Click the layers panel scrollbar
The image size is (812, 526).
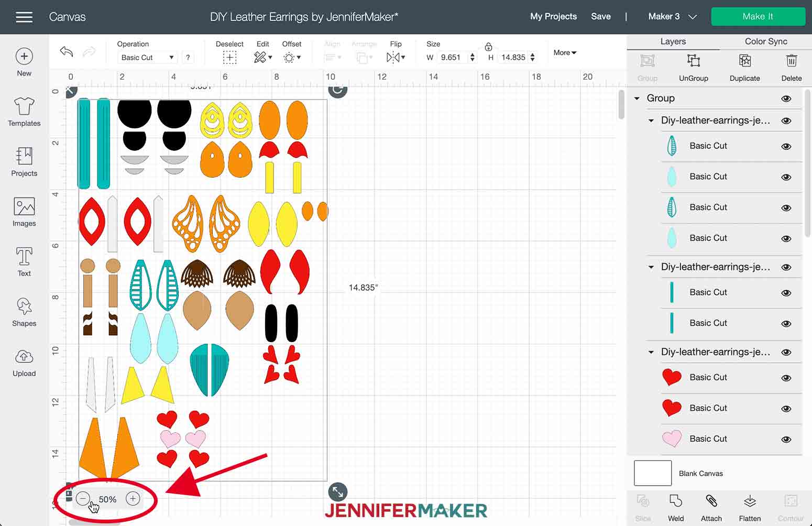coord(808,162)
